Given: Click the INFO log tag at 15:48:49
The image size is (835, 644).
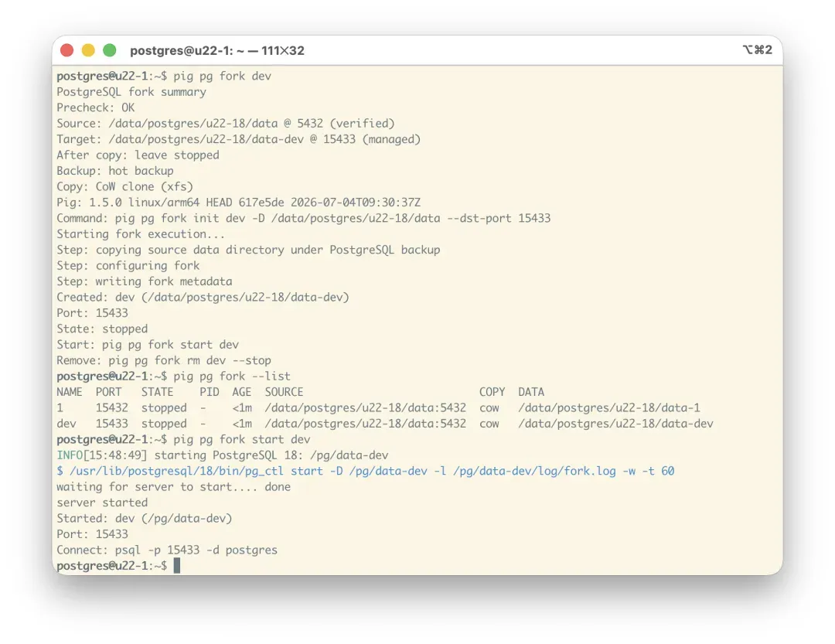Looking at the screenshot, I should [70, 455].
